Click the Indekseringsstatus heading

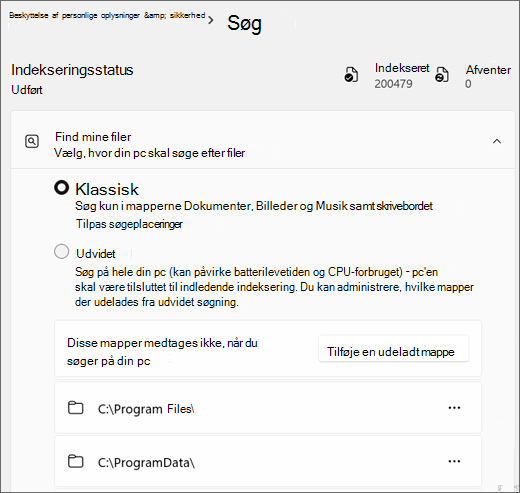[x=72, y=70]
